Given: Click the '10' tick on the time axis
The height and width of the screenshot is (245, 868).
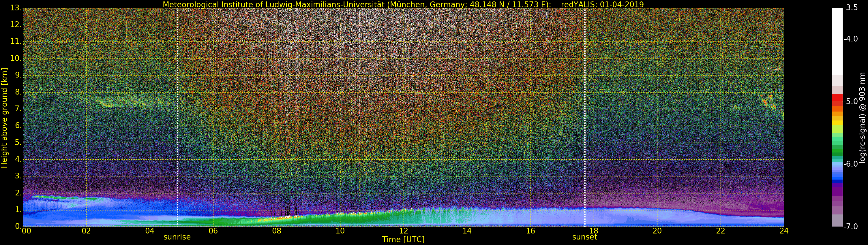Looking at the screenshot, I should (340, 231).
